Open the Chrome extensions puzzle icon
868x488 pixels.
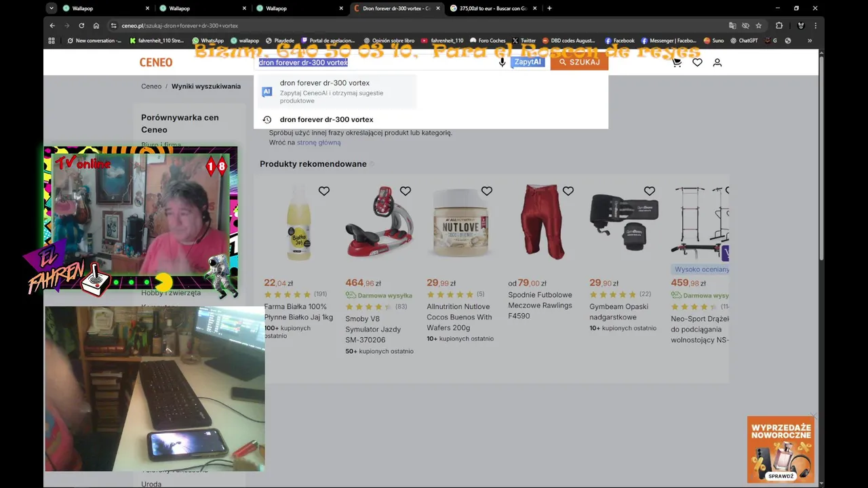pos(779,26)
